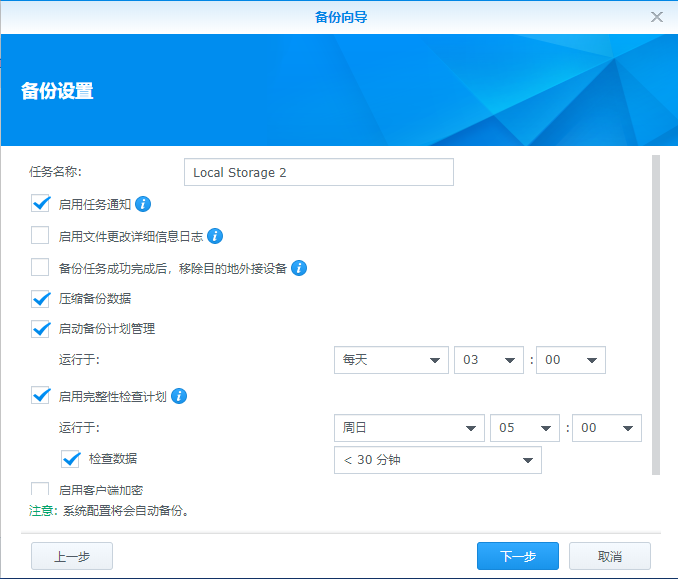678x579 pixels.
Task: Click info icon next to 启用完整性检查计划
Action: [179, 396]
